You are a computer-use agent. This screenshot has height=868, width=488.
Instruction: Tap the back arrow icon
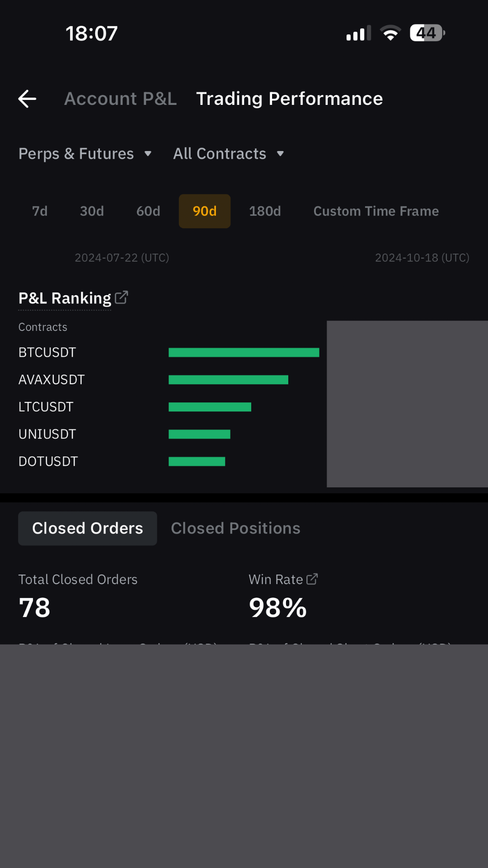[27, 99]
